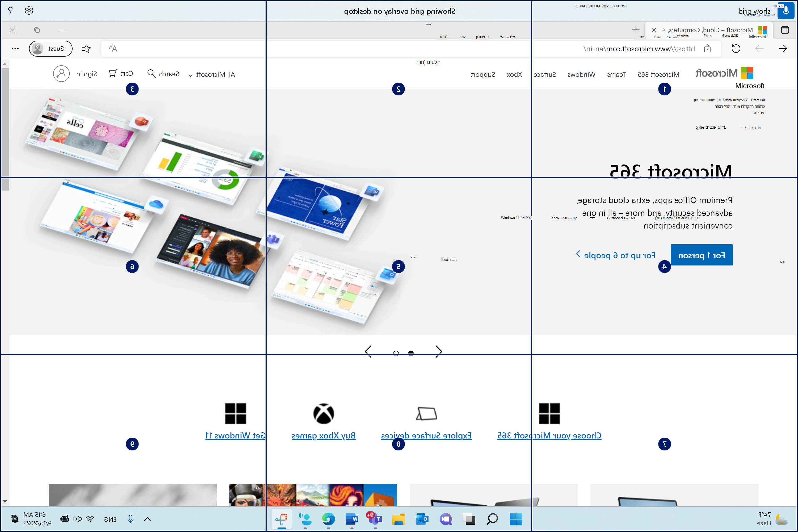View site information lock icon
The width and height of the screenshot is (798, 532).
coord(707,49)
